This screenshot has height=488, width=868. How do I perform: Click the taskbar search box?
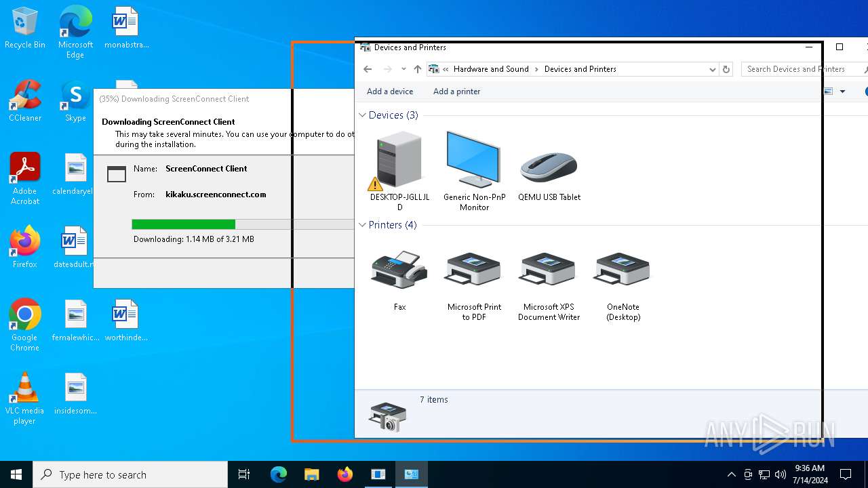tap(130, 474)
